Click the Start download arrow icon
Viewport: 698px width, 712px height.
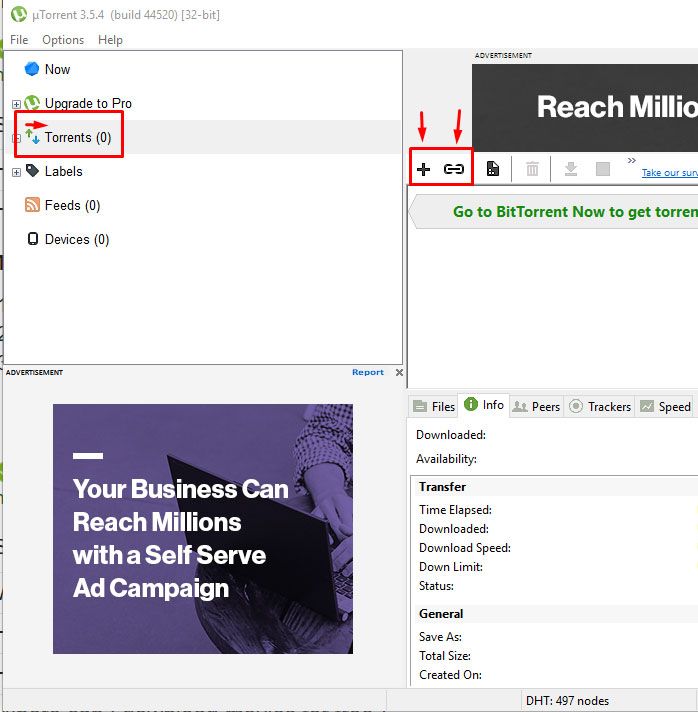pyautogui.click(x=570, y=169)
